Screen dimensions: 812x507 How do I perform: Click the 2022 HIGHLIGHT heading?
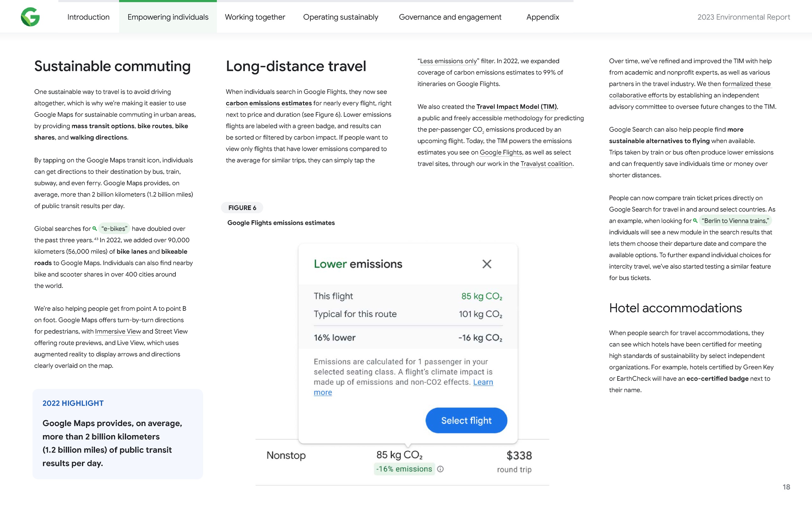[73, 403]
